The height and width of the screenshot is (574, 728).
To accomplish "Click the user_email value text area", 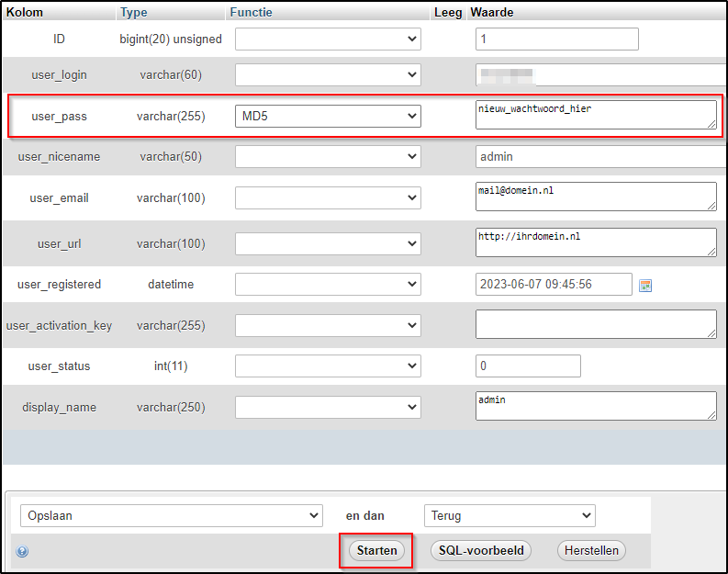I will [595, 197].
